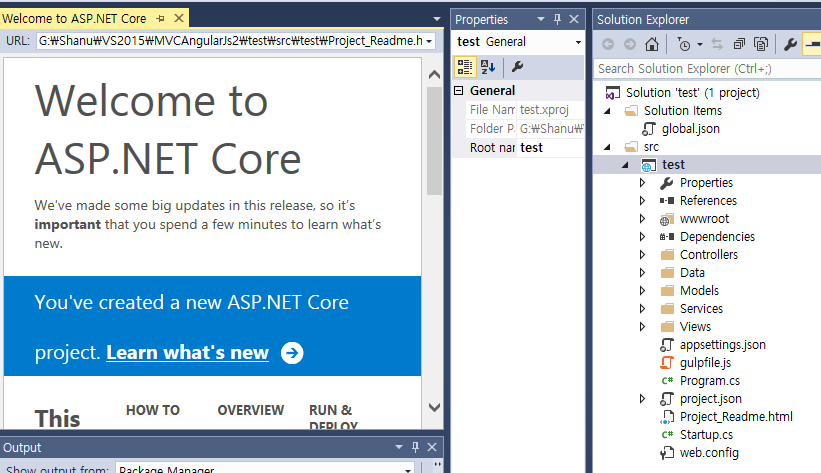The image size is (821, 473).
Task: Toggle Categorized view in Properties panel
Action: pyautogui.click(x=465, y=67)
